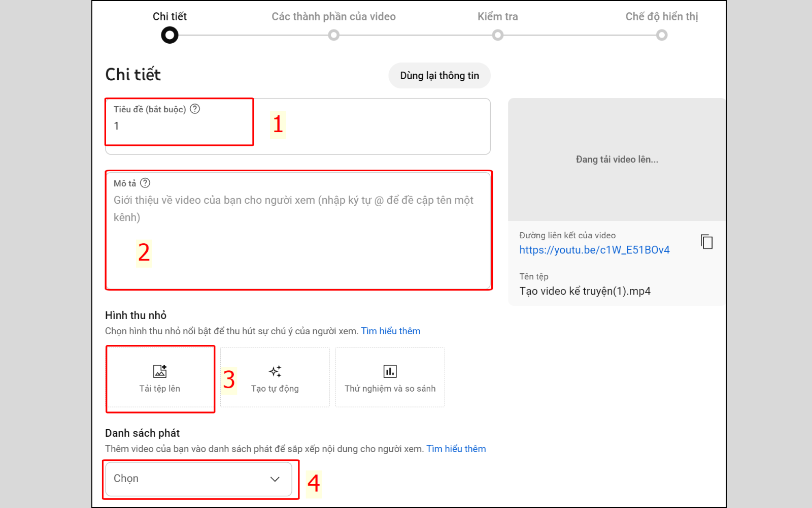Click the Tên tệp label

tap(534, 276)
